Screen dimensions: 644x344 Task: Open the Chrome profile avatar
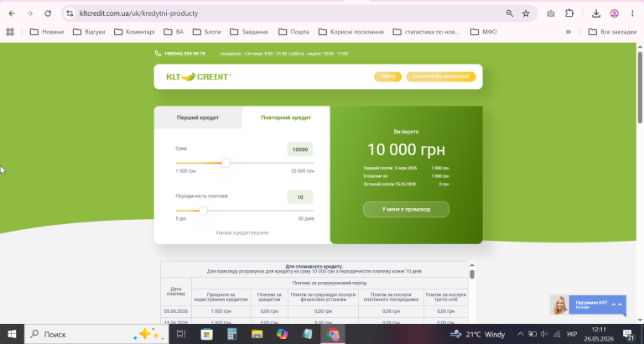[615, 13]
